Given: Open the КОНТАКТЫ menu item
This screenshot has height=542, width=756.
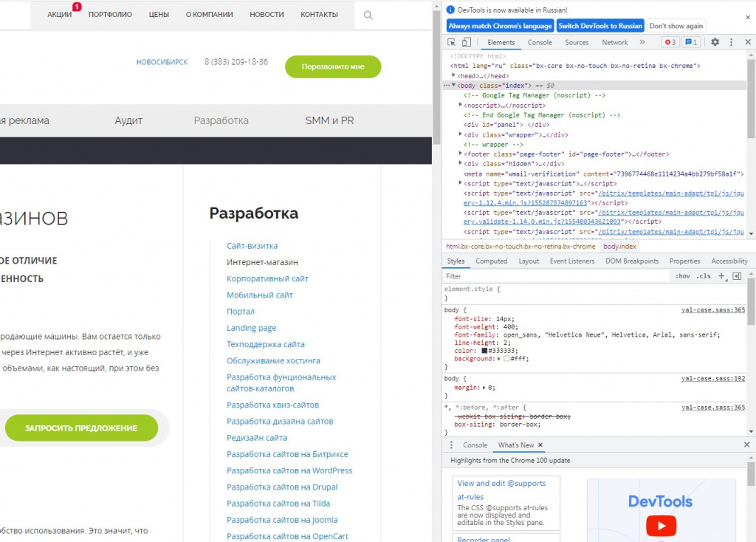Looking at the screenshot, I should (x=319, y=15).
